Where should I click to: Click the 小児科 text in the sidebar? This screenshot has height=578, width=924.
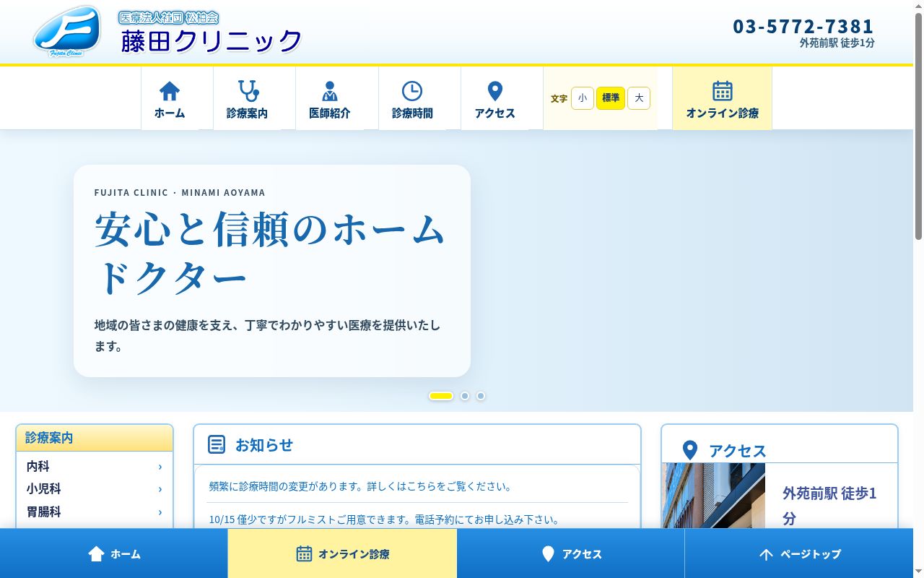coord(44,489)
